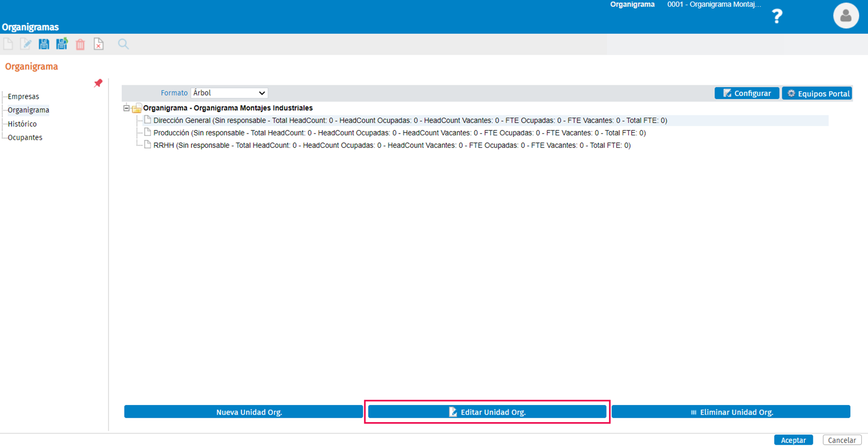The image size is (868, 446).
Task: Open the user profile avatar
Action: 846,16
